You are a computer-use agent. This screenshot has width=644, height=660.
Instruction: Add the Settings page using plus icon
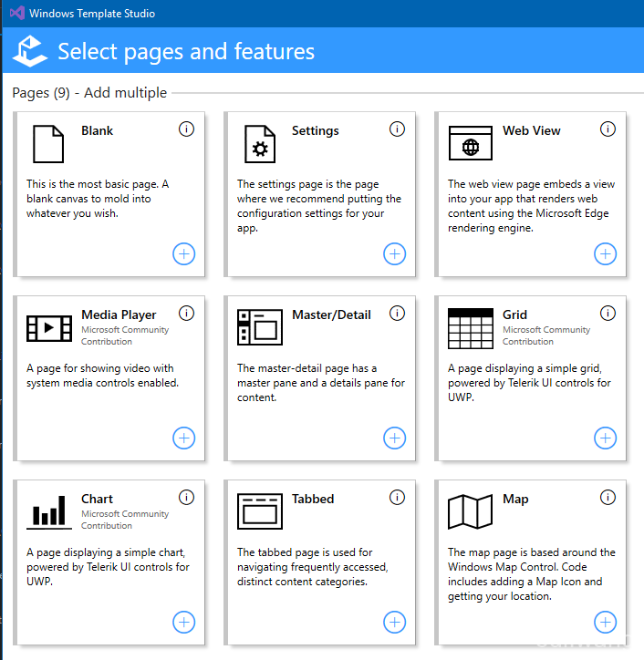tap(395, 253)
